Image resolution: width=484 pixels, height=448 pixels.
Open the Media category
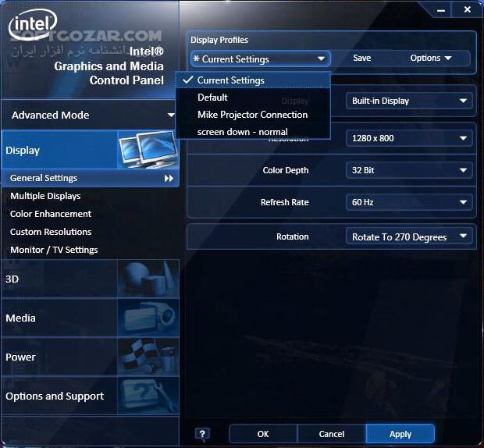(90, 318)
